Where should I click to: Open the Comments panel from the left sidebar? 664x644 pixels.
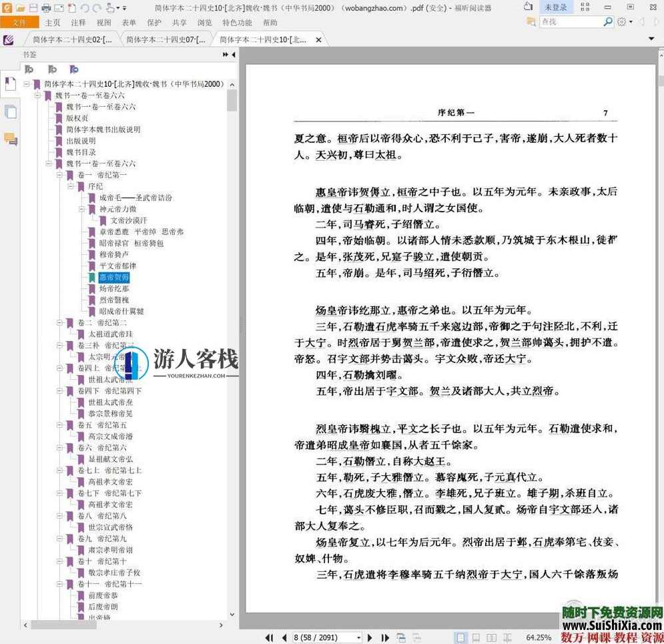coord(11,137)
